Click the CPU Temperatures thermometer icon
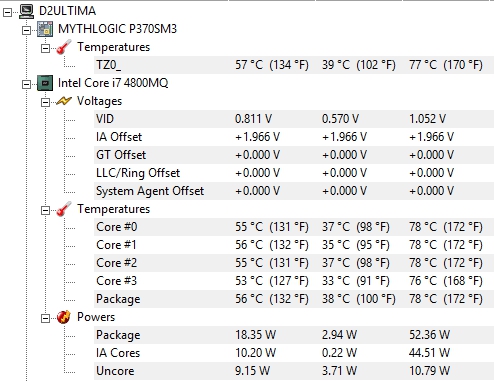494x381 pixels. click(x=64, y=209)
